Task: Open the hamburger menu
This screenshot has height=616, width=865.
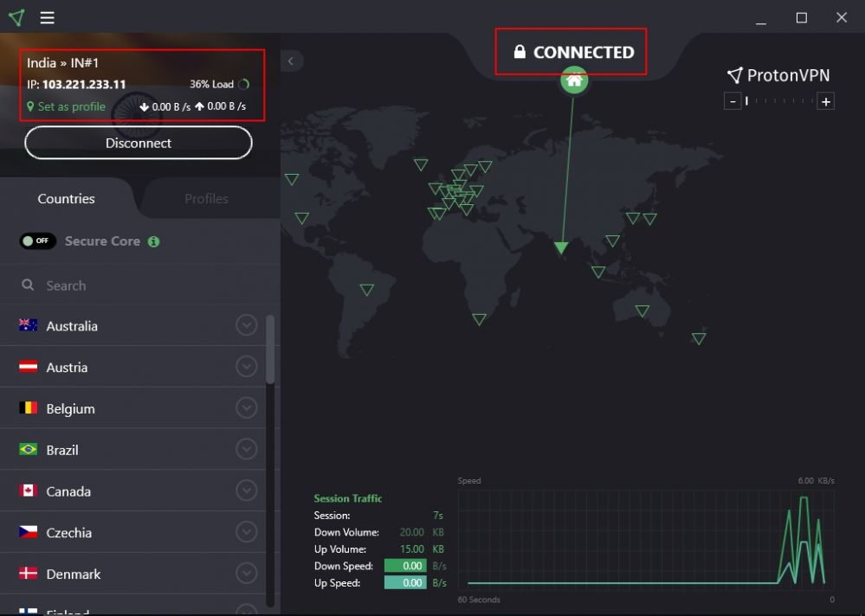Action: tap(48, 17)
